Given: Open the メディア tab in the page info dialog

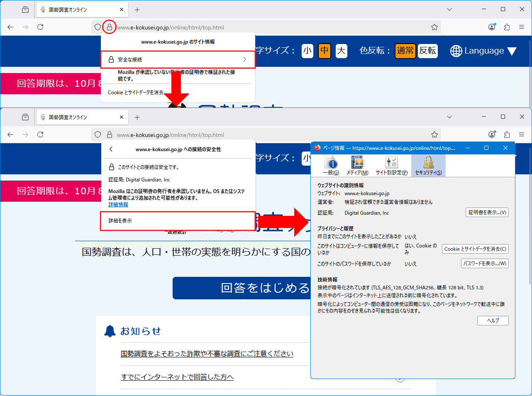Looking at the screenshot, I should point(357,165).
